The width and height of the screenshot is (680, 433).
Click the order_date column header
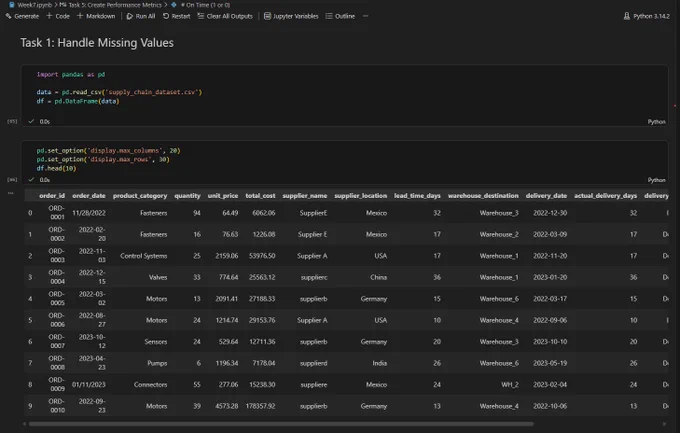(89, 196)
